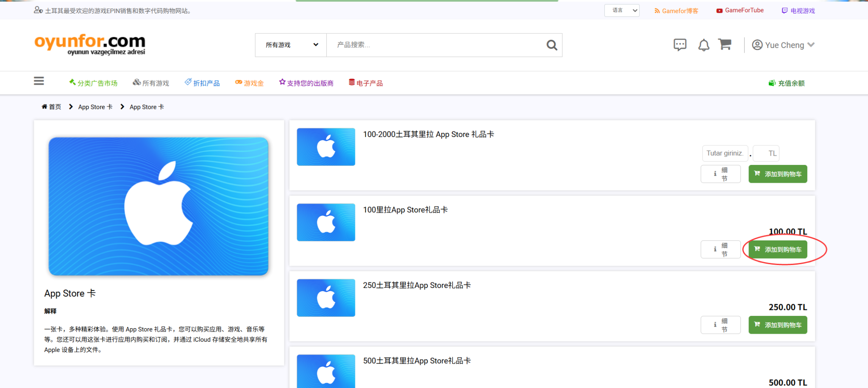Viewport: 868px width, 388px height.
Task: Open the hamburger menu icon
Action: (x=39, y=81)
